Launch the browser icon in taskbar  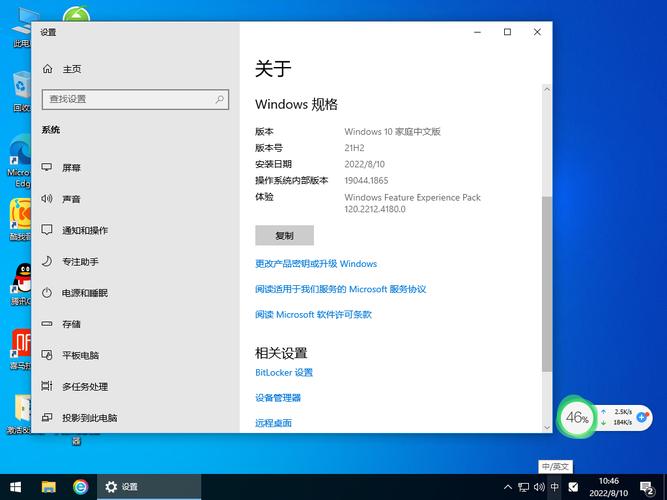pyautogui.click(x=80, y=487)
